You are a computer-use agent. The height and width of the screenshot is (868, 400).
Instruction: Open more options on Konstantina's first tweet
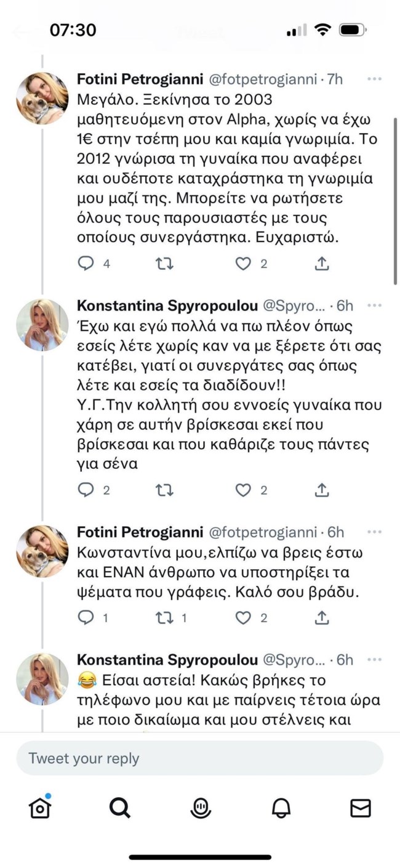[x=374, y=306]
